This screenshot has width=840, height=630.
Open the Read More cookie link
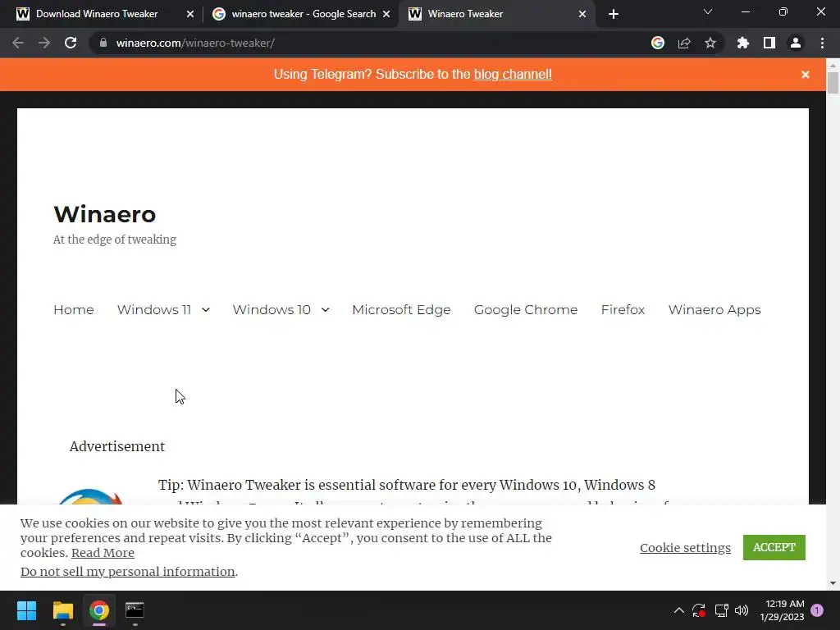(x=103, y=552)
